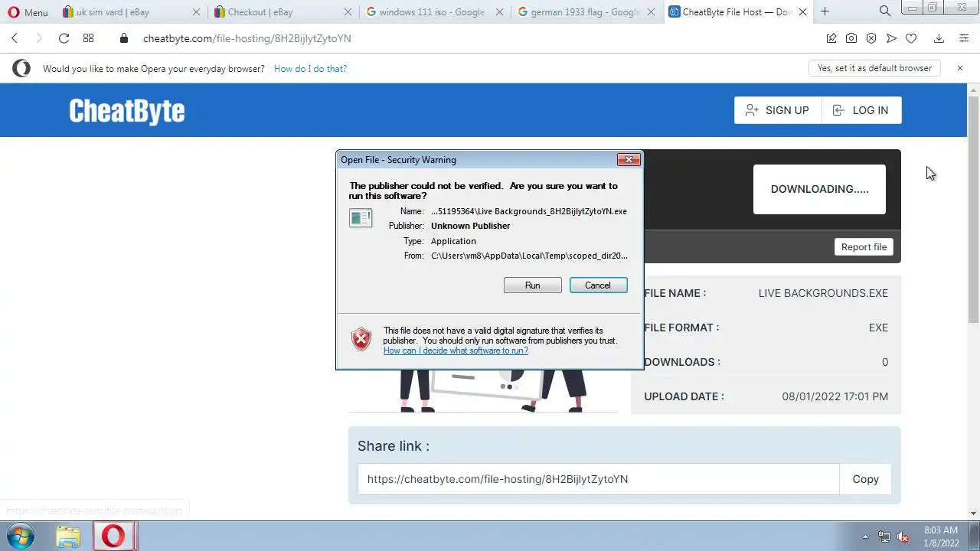This screenshot has width=980, height=551.
Task: Open the Windows Start button
Action: 20,536
